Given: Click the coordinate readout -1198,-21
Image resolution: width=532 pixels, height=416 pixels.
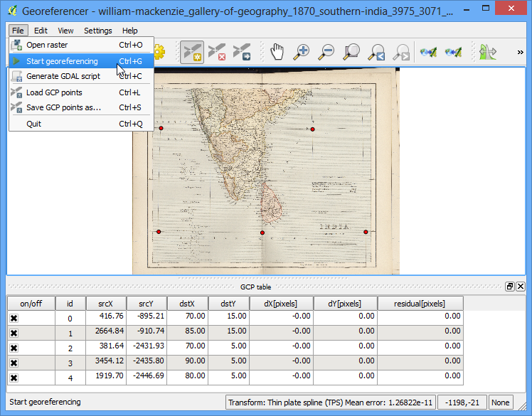Looking at the screenshot, I should (x=462, y=402).
